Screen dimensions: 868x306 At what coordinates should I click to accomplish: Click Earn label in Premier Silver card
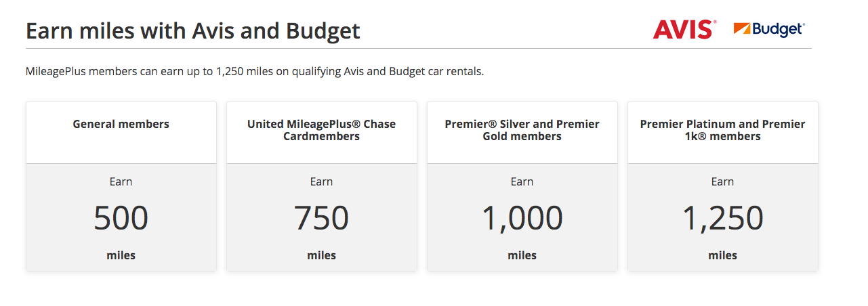click(x=522, y=181)
